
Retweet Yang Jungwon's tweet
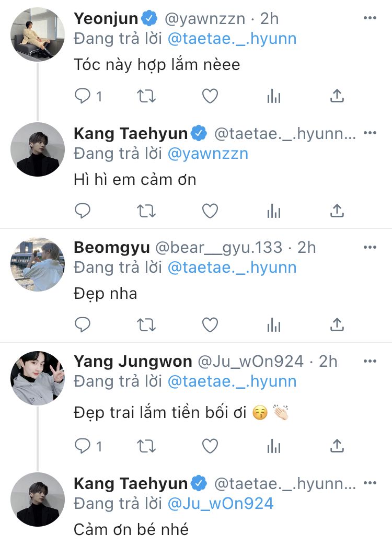146,446
